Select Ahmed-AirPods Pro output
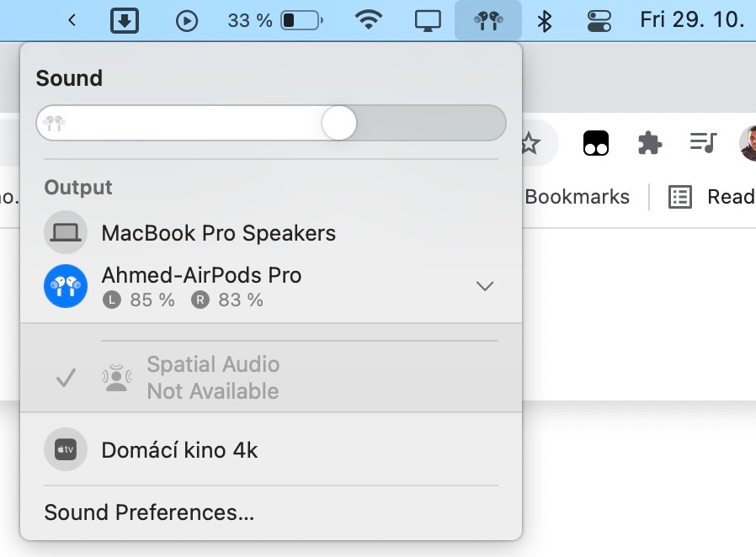This screenshot has height=557, width=756. tap(271, 286)
